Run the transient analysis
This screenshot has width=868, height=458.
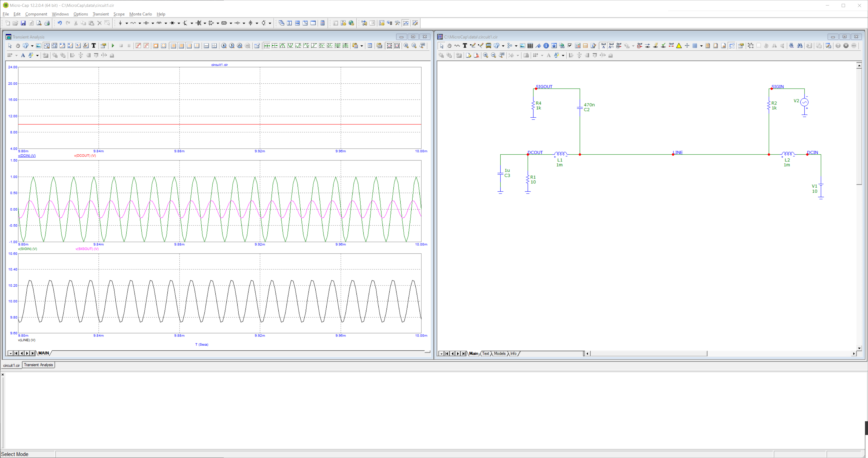click(x=113, y=46)
